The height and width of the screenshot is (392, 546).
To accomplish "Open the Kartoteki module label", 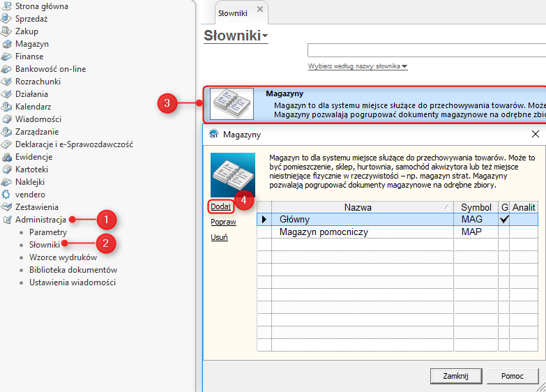I will [x=31, y=169].
